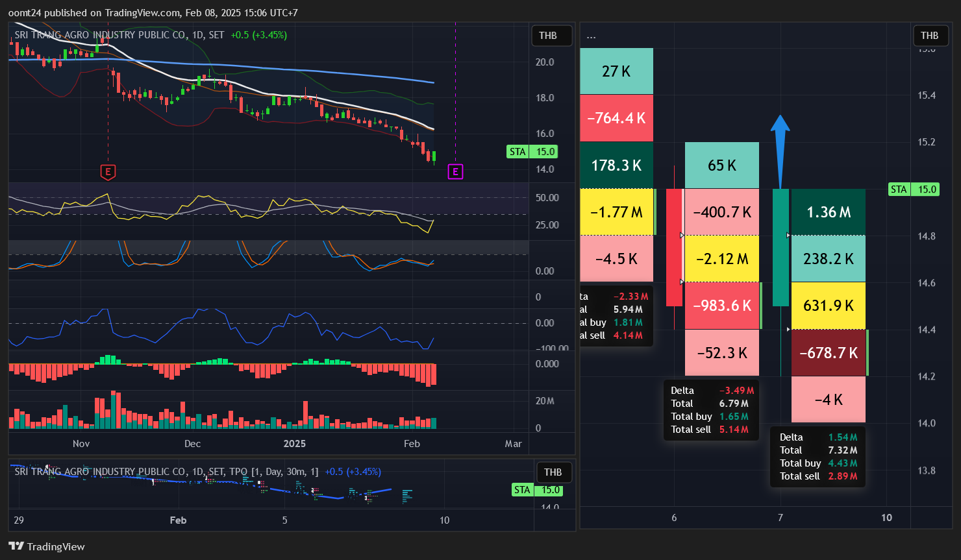This screenshot has height=560, width=961.
Task: Click the 50.00 level on oscillator axis
Action: click(x=547, y=198)
